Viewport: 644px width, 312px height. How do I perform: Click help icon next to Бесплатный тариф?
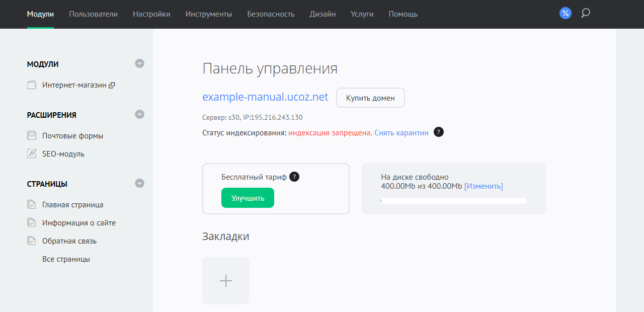pos(294,177)
